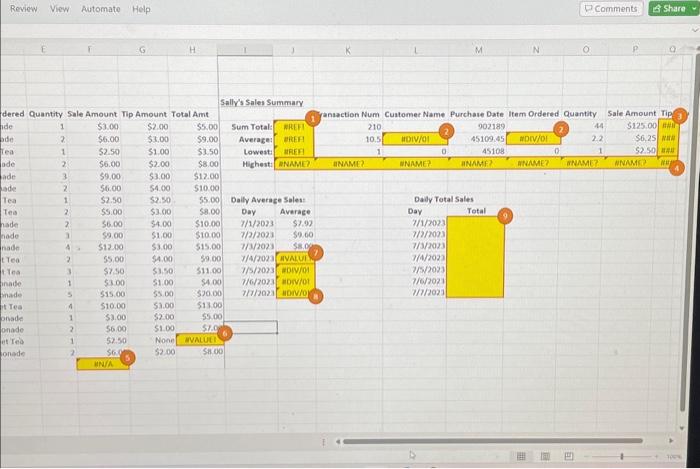This screenshot has width=700, height=469.
Task: Open the Automate ribbon tab
Action: [x=100, y=9]
